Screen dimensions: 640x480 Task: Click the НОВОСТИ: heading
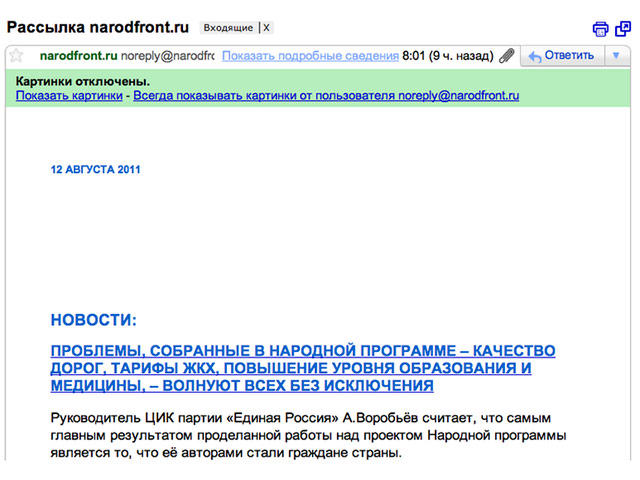pyautogui.click(x=93, y=320)
